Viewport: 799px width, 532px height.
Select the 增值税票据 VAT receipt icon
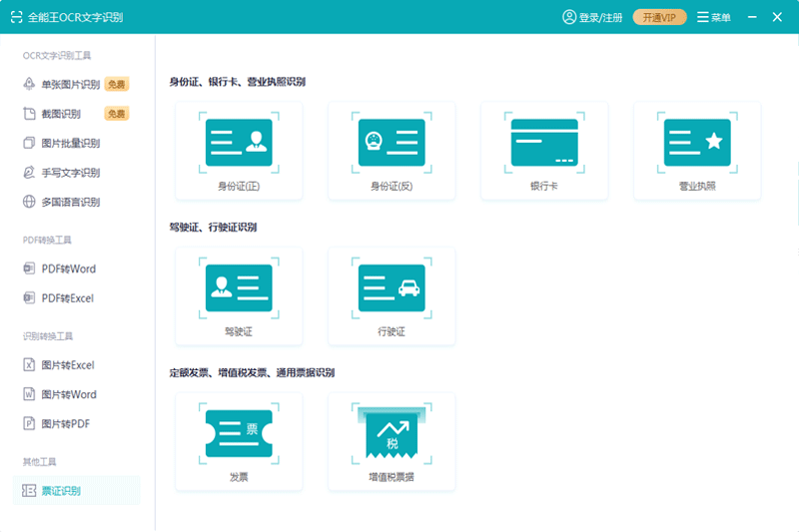[392, 441]
